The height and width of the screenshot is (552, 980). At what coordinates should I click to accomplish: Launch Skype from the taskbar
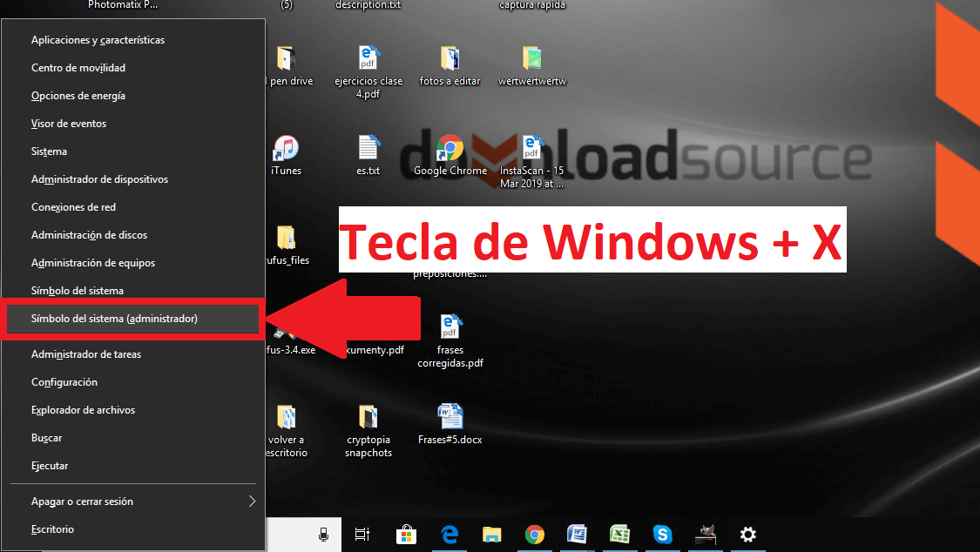click(663, 535)
